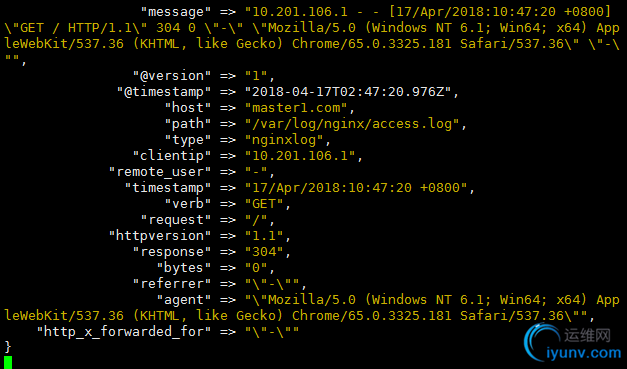Click the "agent" field key
Image resolution: width=627 pixels, height=369 pixels.
[x=184, y=300]
